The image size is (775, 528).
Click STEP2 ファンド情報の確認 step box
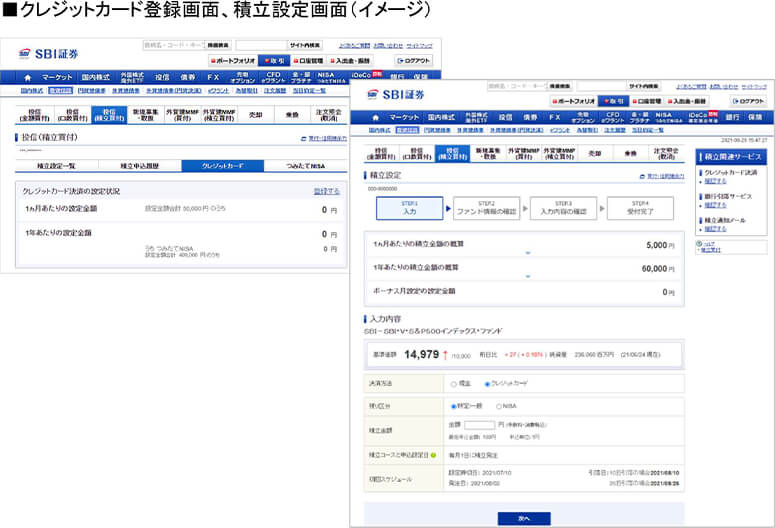pos(486,208)
